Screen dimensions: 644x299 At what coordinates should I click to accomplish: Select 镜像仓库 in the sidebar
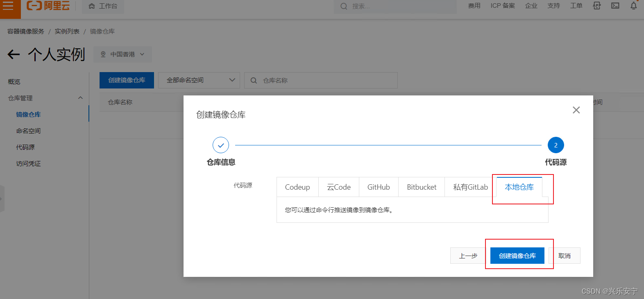(28, 115)
